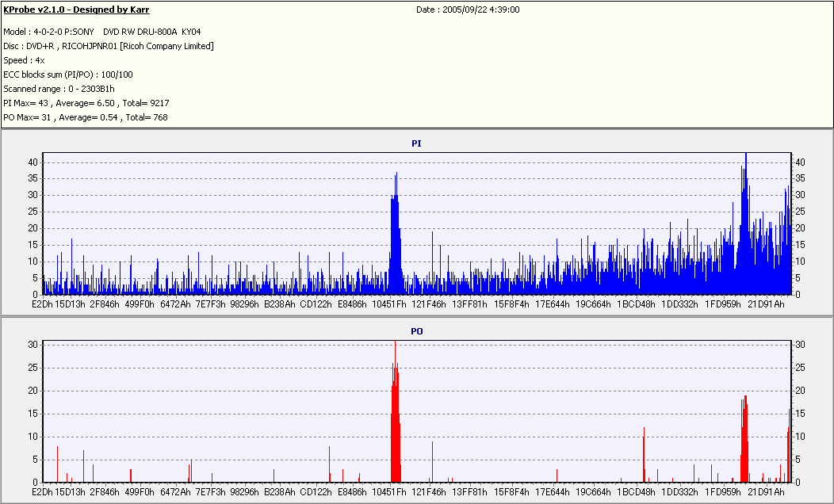Screen dimensions: 834x504
Task: Select the Model SONY DRU-800A line
Action: pos(102,32)
